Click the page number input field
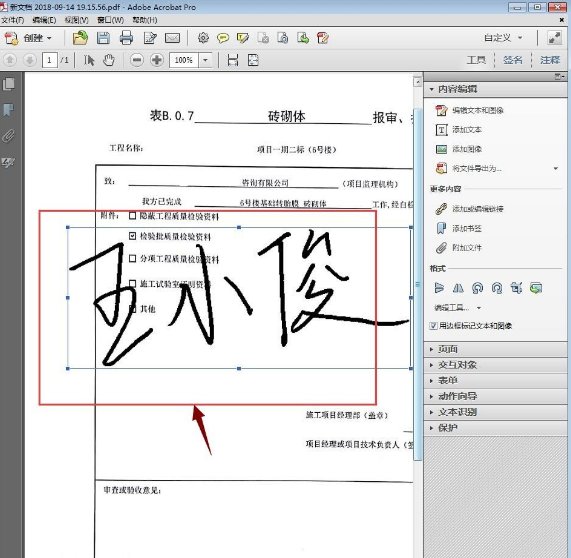Image resolution: width=571 pixels, height=558 pixels. pyautogui.click(x=50, y=60)
